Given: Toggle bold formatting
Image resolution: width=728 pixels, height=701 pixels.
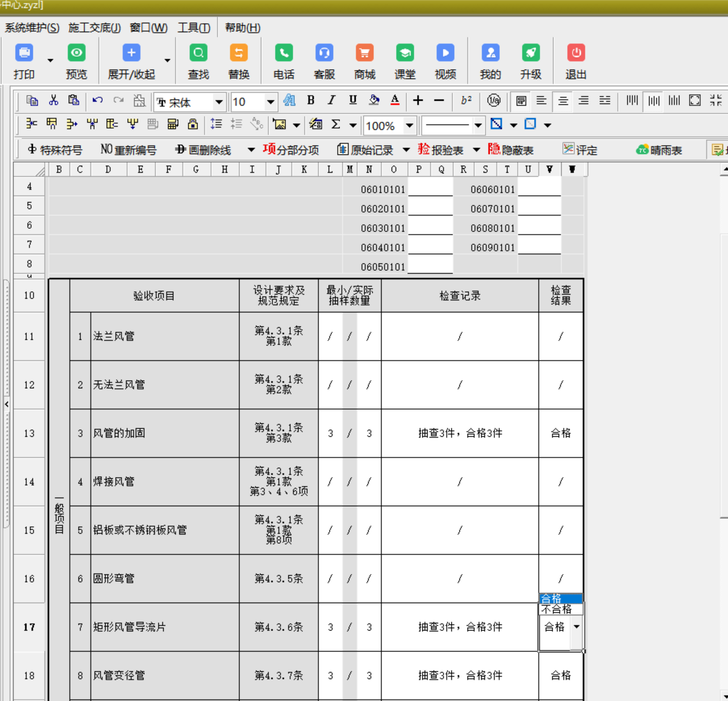Looking at the screenshot, I should [310, 101].
